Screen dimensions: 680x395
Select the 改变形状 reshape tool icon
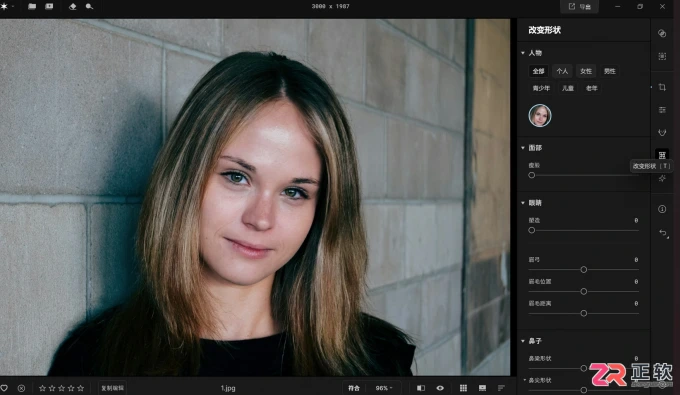662,155
